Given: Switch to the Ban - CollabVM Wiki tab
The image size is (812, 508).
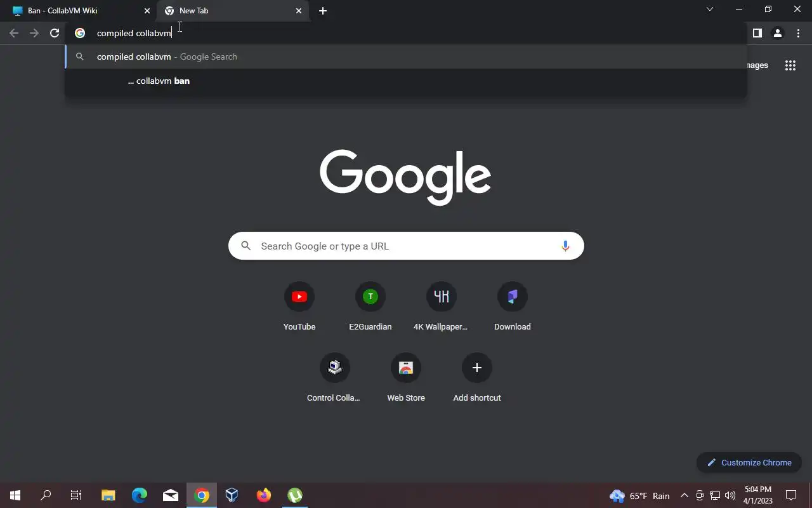Looking at the screenshot, I should tap(79, 11).
